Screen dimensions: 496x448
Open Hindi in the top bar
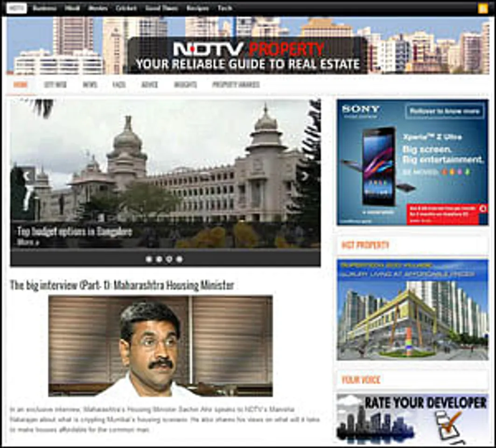coord(72,8)
